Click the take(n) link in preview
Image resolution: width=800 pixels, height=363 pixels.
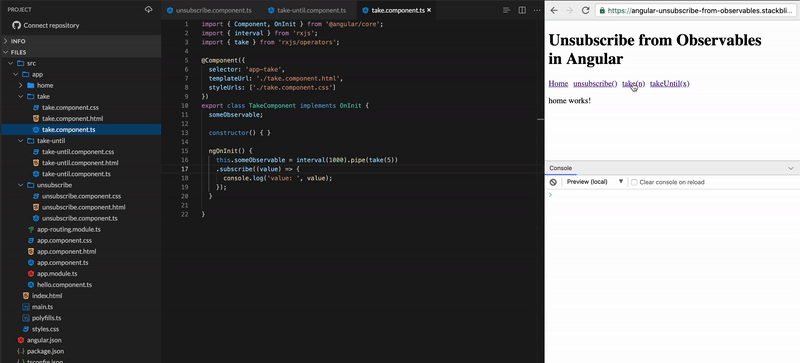click(x=633, y=84)
